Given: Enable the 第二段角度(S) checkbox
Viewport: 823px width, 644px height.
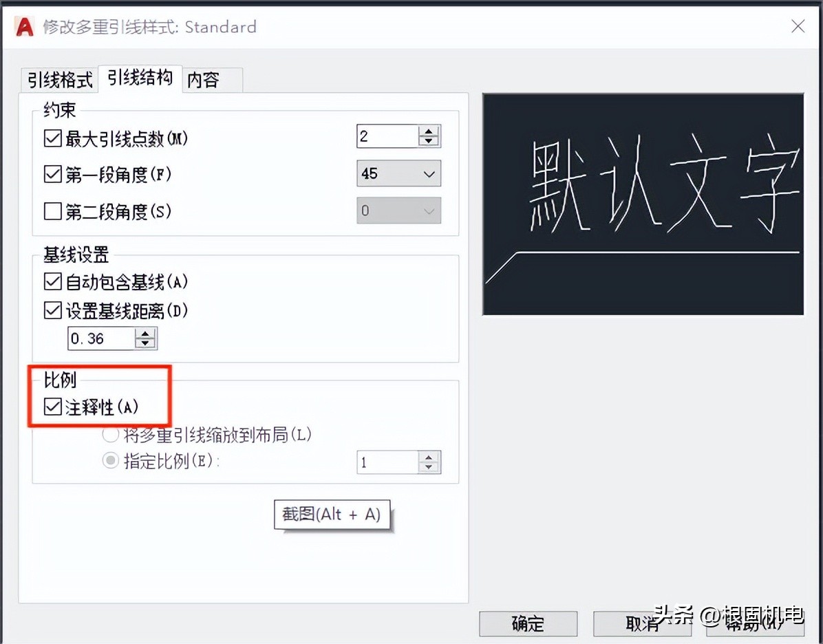Looking at the screenshot, I should click(53, 211).
